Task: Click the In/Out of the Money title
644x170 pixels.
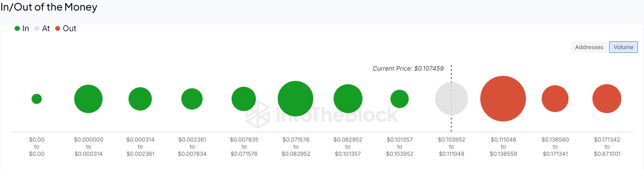Action: pos(49,7)
